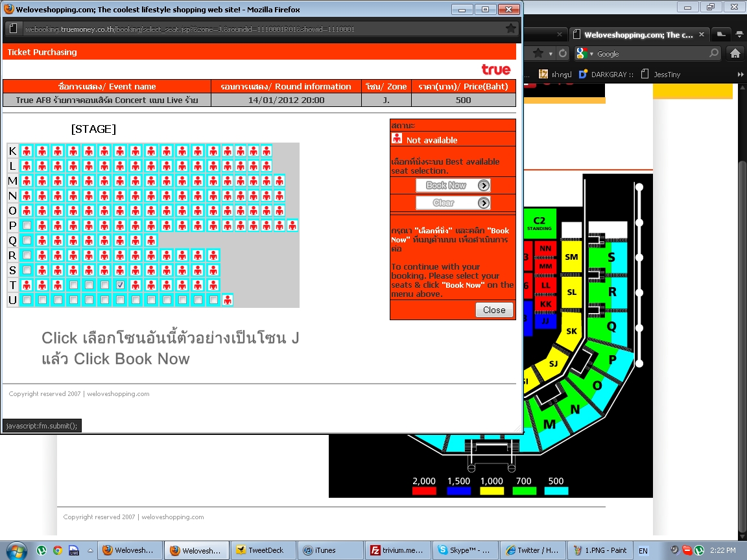The image size is (747, 560).
Task: Click the blue 1,500 price legend swatch
Action: (459, 491)
